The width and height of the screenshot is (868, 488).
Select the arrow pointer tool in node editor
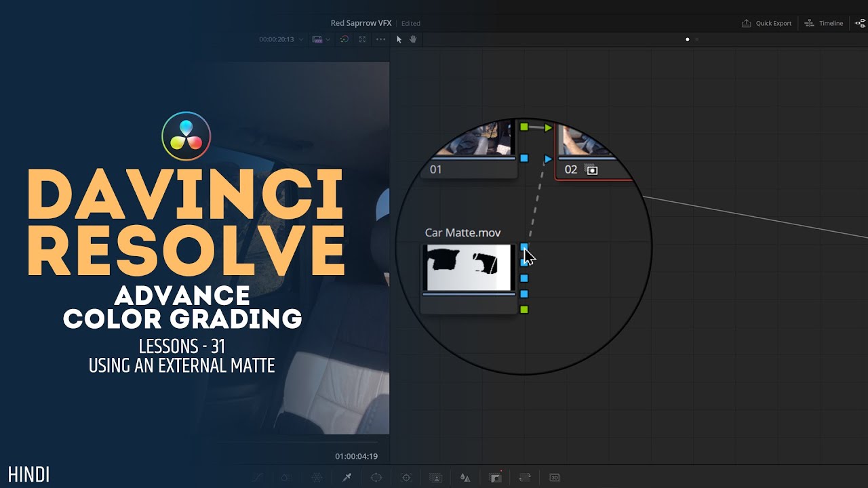[x=399, y=39]
